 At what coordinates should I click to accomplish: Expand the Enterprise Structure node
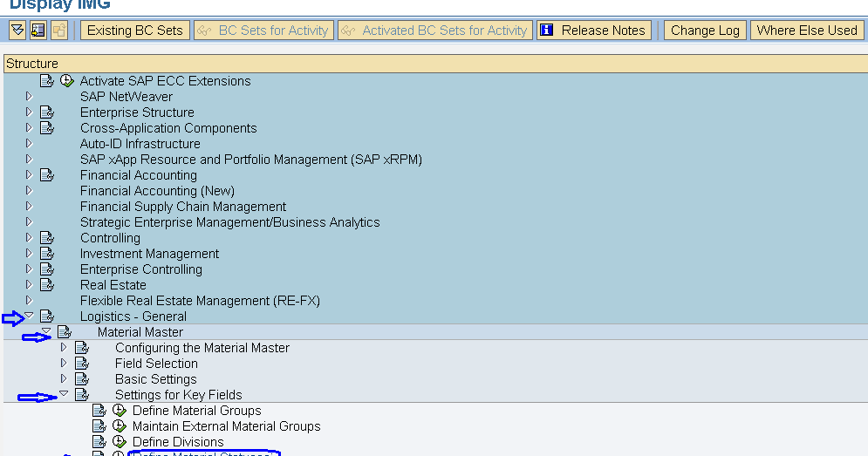pos(30,112)
